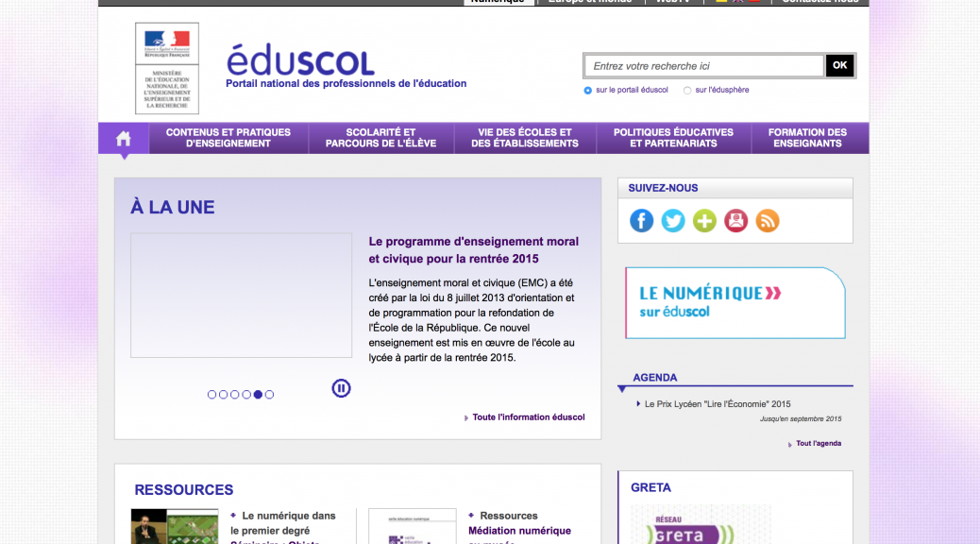Open 'Toute l'information éduscol' link
Viewport: 980px width, 544px height.
[x=529, y=417]
